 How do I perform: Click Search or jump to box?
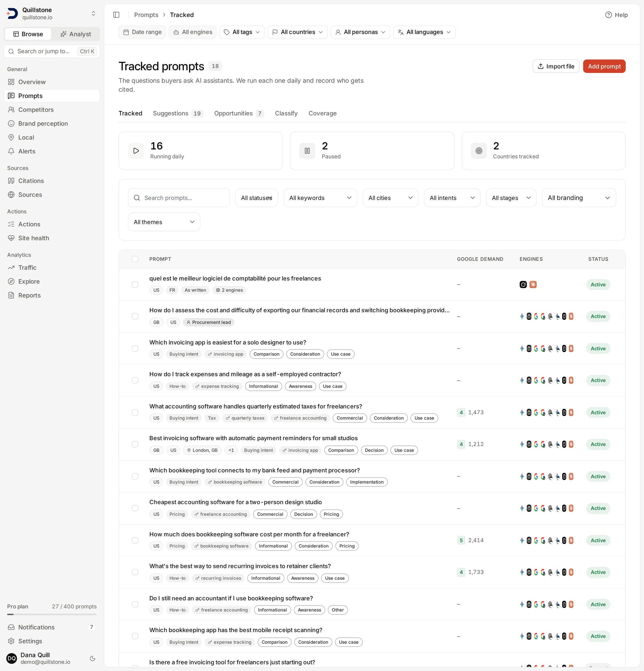(52, 51)
